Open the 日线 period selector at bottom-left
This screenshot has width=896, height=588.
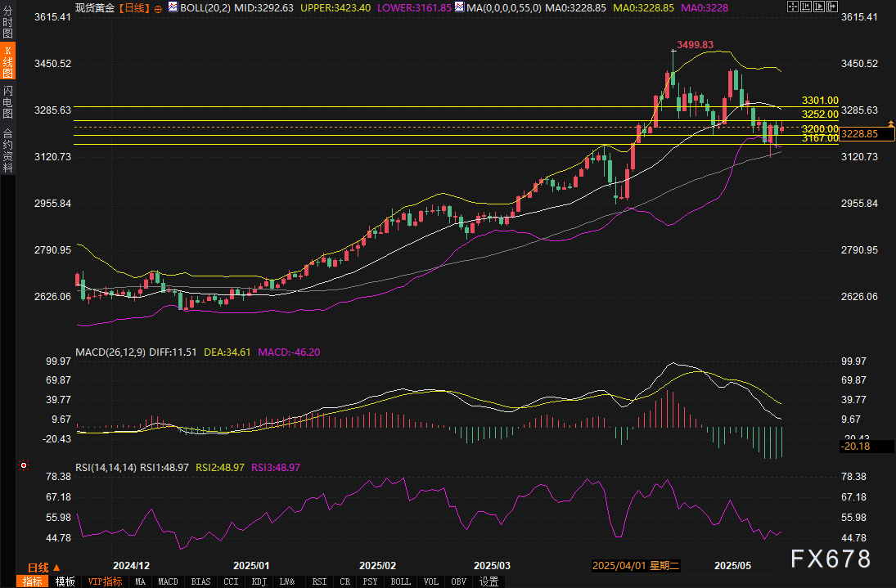point(43,567)
